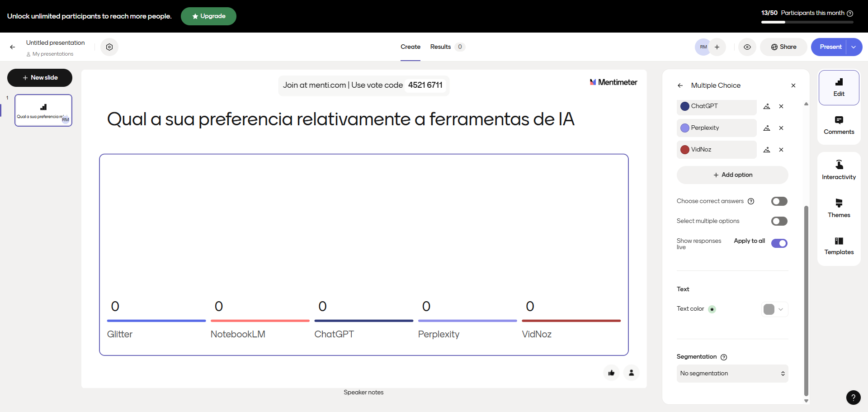Open presentation settings hexagon icon
Image resolution: width=868 pixels, height=412 pixels.
[109, 47]
